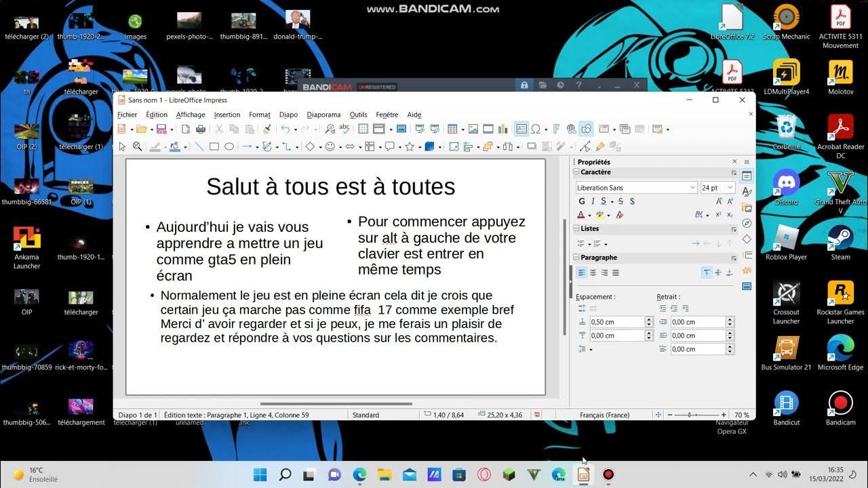Click the Français (France) language status field
868x488 pixels.
pos(604,415)
